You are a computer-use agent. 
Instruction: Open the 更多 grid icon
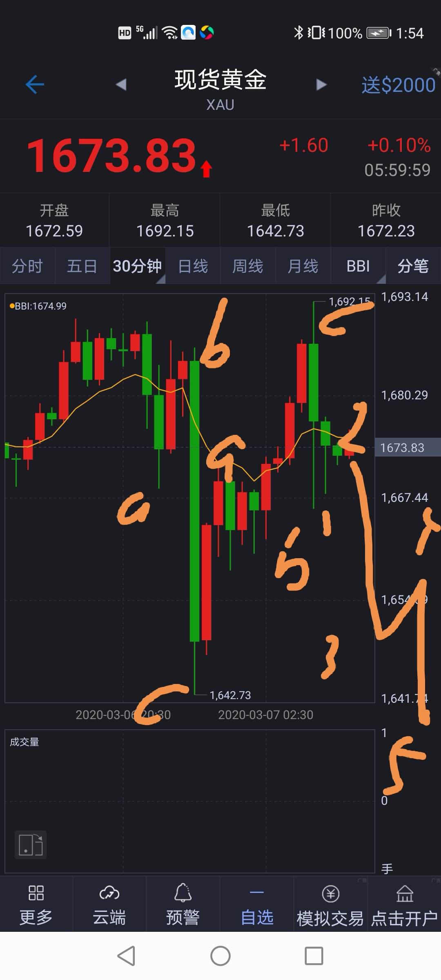pos(36,893)
